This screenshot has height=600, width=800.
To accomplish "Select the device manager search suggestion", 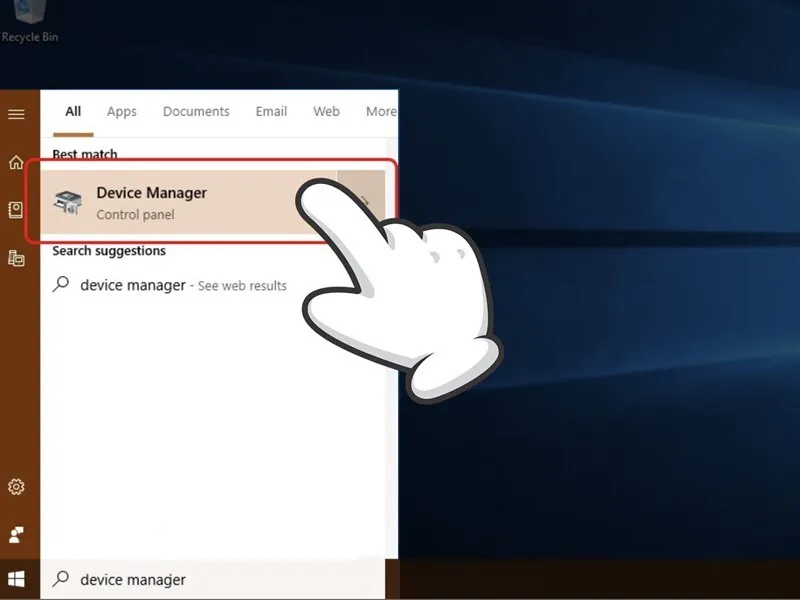I will (x=132, y=285).
